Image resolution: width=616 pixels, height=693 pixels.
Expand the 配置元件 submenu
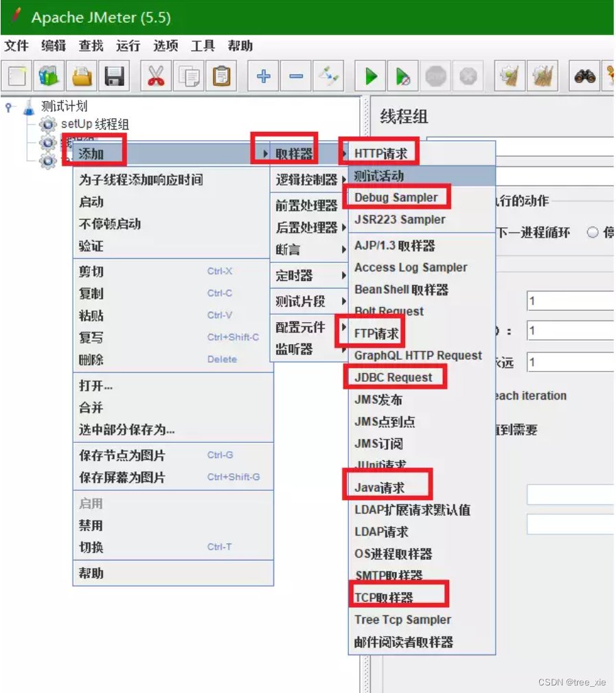point(309,328)
